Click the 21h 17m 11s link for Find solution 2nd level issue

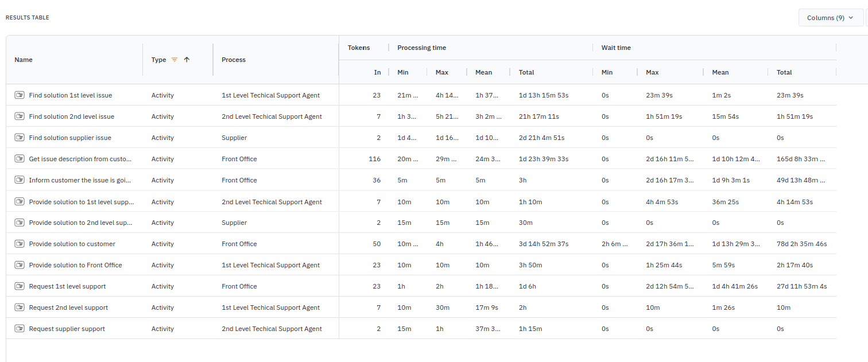pos(534,116)
